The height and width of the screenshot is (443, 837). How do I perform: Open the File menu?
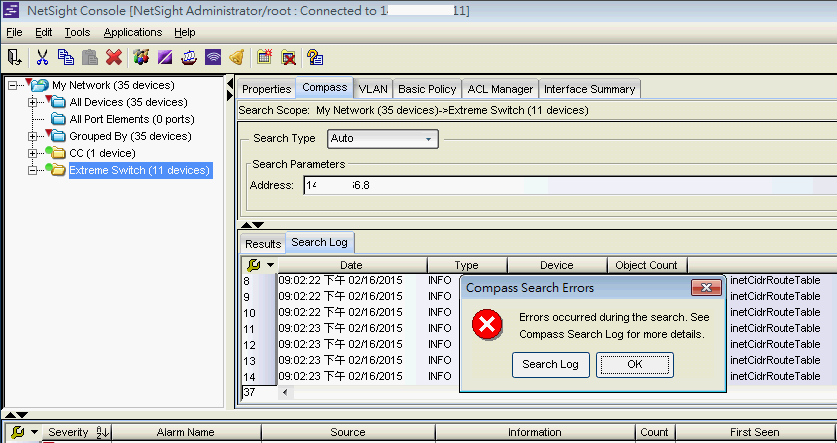(14, 32)
